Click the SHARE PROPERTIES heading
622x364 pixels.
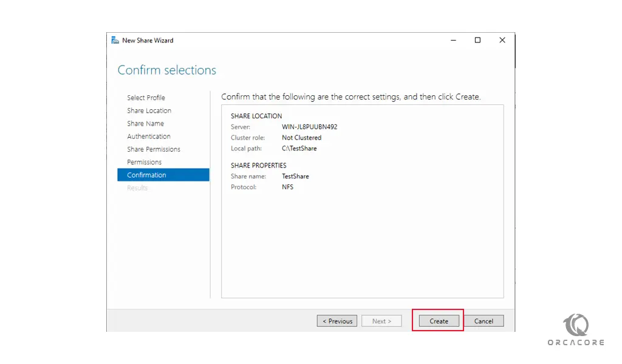(259, 166)
